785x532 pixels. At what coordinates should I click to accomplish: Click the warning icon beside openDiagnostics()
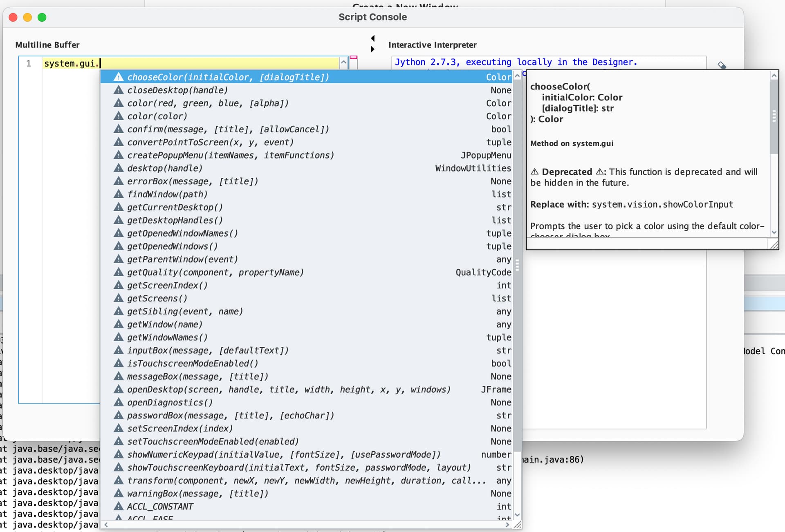pyautogui.click(x=119, y=402)
